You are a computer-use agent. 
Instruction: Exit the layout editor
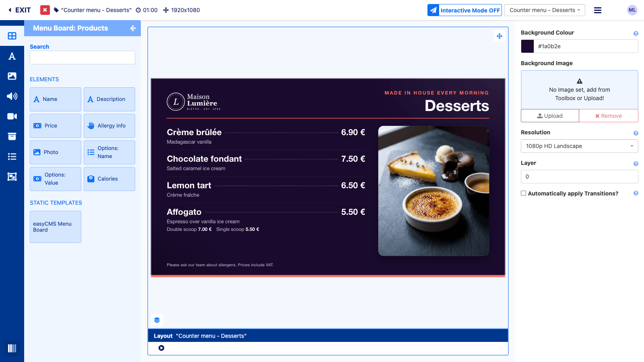tap(19, 10)
